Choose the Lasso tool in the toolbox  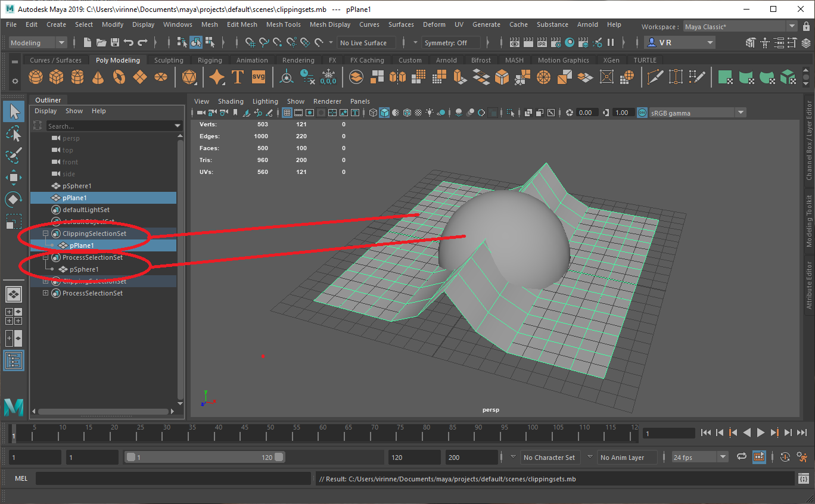14,133
